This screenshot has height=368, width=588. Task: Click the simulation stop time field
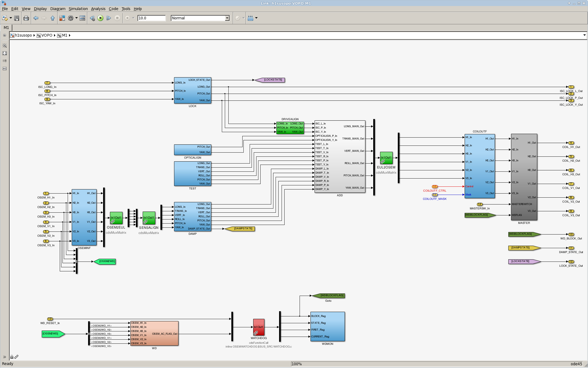(x=151, y=18)
